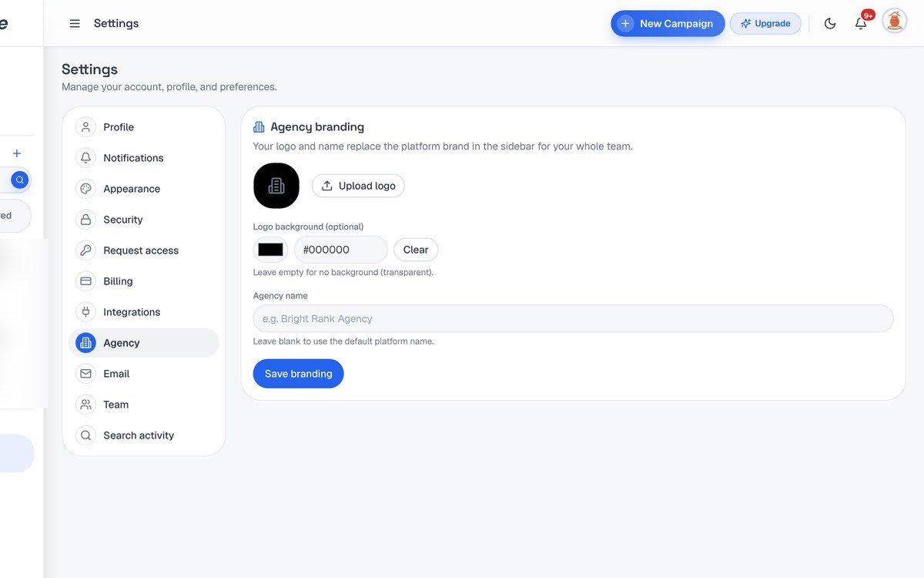Click the Upload logo button
The width and height of the screenshot is (924, 578).
[358, 186]
